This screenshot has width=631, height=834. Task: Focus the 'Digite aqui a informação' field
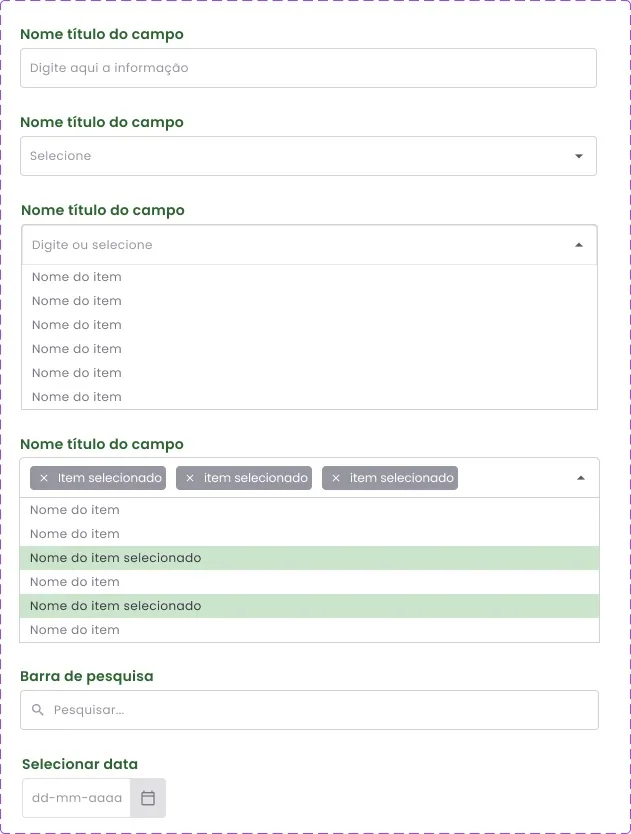pyautogui.click(x=308, y=68)
